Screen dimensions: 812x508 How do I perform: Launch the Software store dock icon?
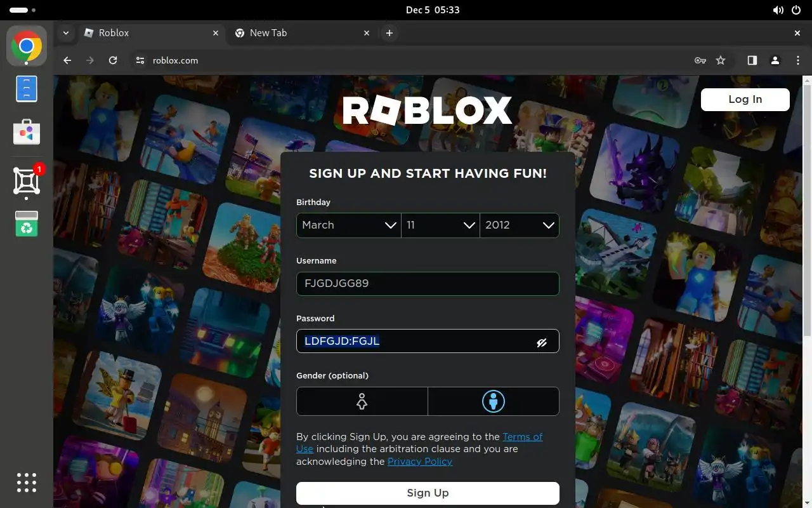click(x=27, y=131)
